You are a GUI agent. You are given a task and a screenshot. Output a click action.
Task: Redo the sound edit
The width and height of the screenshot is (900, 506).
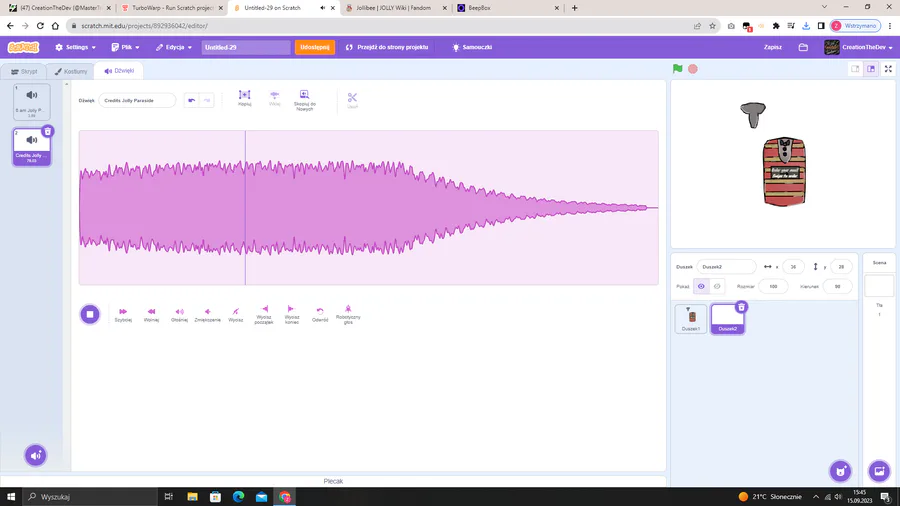[207, 100]
